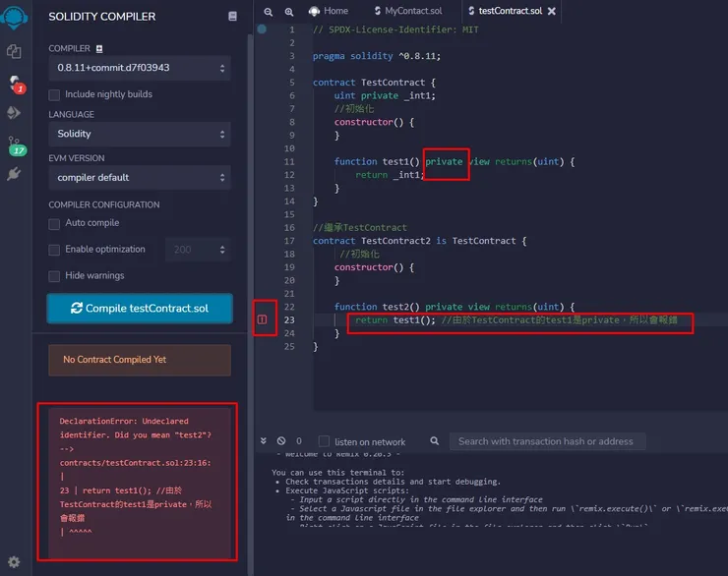The height and width of the screenshot is (576, 728).
Task: Zoom out the editor font
Action: tap(269, 11)
